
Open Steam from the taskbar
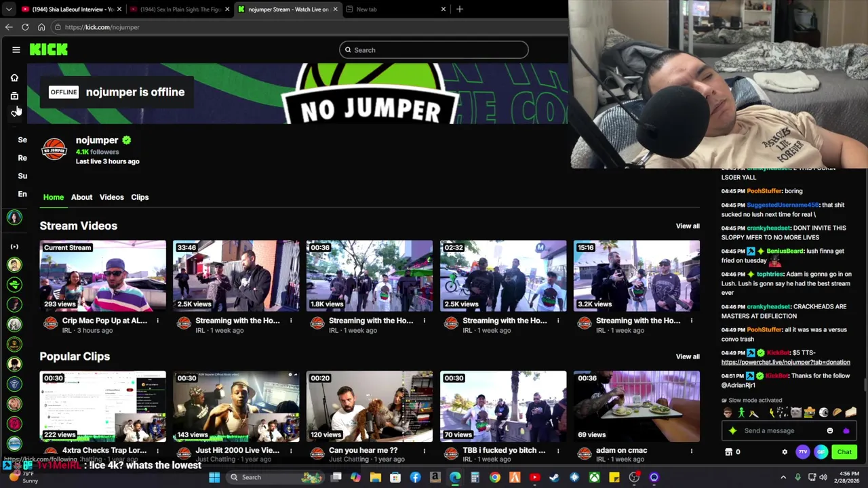pos(554,477)
